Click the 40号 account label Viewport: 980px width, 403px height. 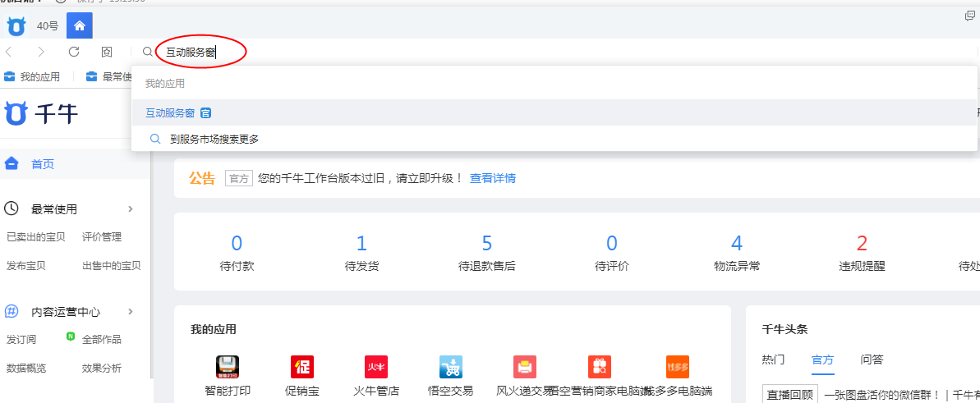pyautogui.click(x=48, y=26)
